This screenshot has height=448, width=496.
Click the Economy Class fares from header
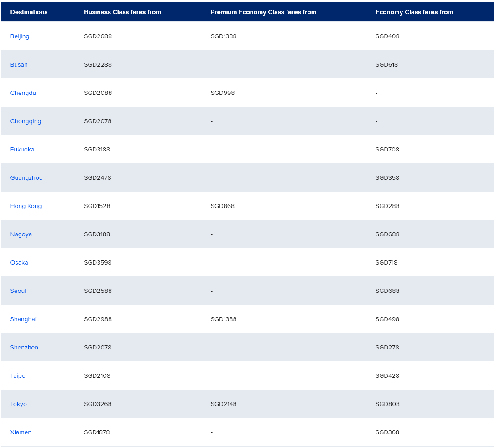pyautogui.click(x=414, y=12)
